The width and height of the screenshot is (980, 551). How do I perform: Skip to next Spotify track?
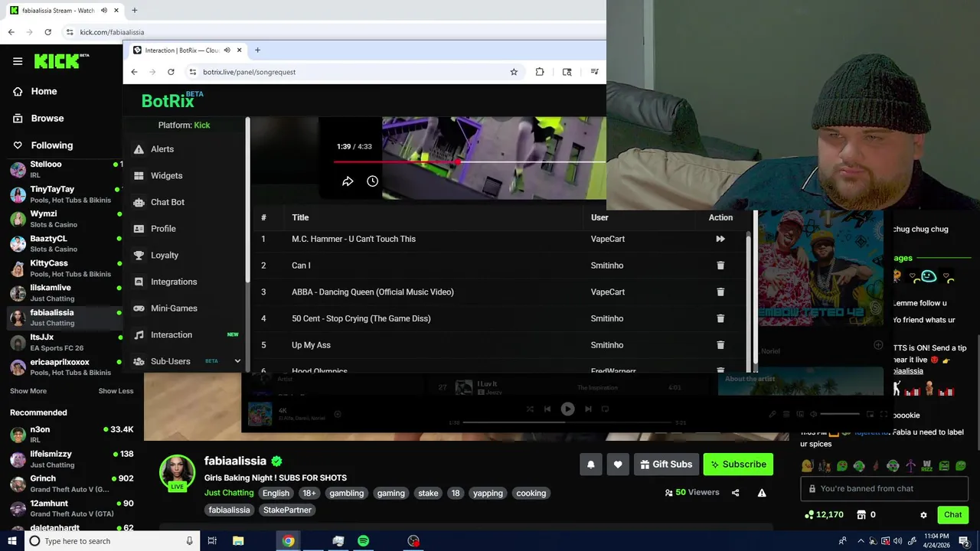tap(588, 409)
